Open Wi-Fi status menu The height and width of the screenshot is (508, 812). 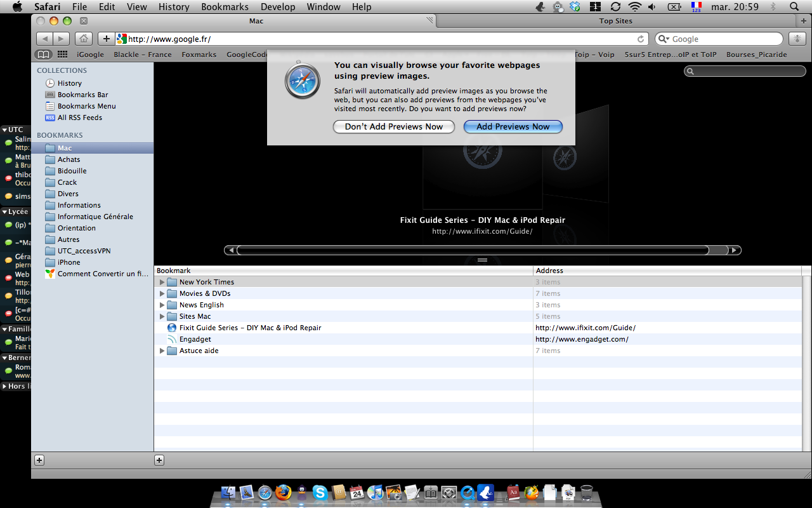[635, 7]
